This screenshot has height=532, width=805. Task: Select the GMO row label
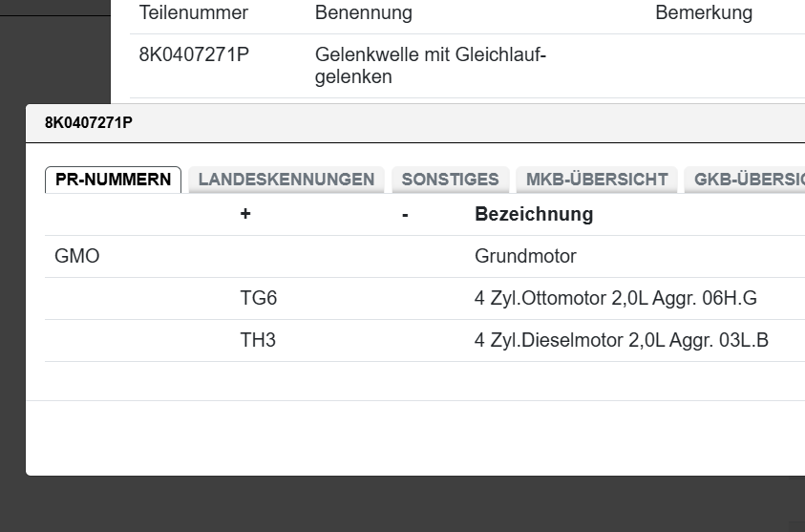click(x=77, y=257)
